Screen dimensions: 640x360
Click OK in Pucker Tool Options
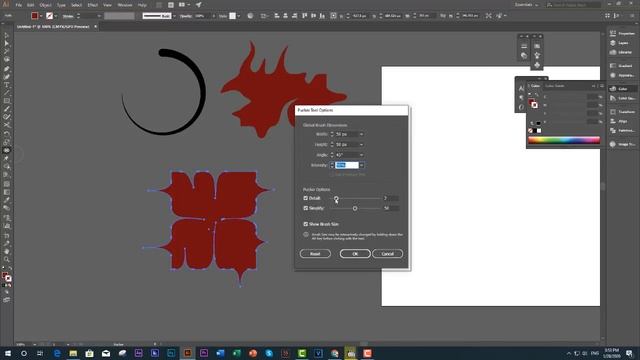click(355, 254)
